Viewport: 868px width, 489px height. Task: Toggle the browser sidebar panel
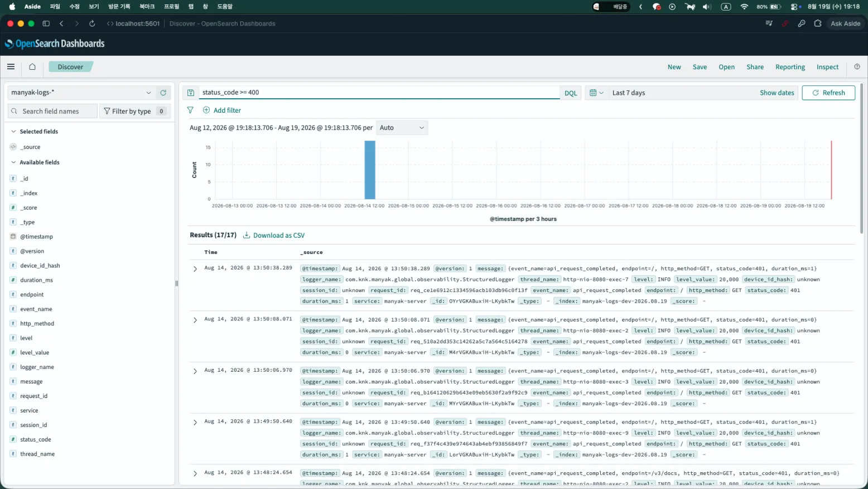pyautogui.click(x=46, y=23)
